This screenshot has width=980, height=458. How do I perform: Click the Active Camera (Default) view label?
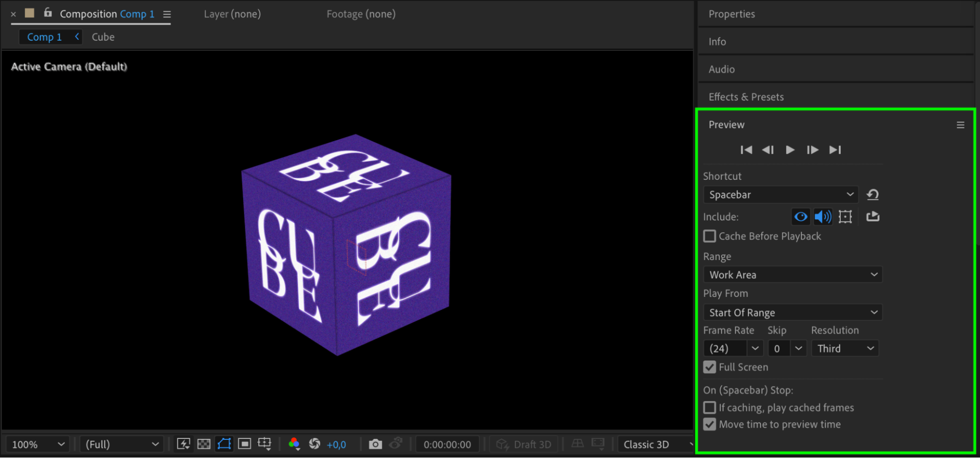[69, 67]
